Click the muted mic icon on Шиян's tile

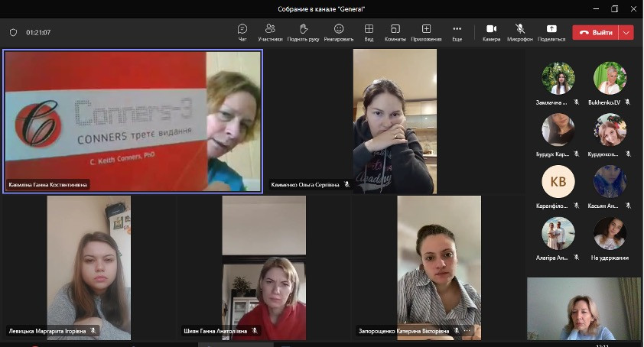point(255,331)
